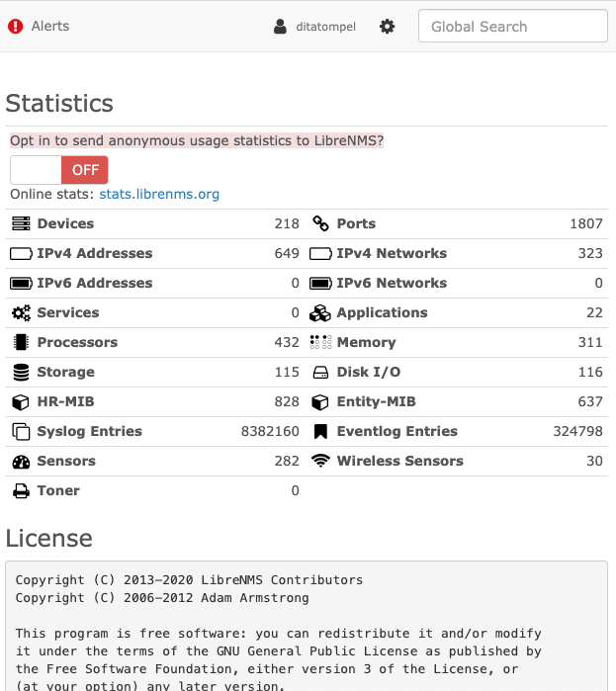Click the Statistics heading
Image resolution: width=616 pixels, height=691 pixels.
(x=59, y=103)
